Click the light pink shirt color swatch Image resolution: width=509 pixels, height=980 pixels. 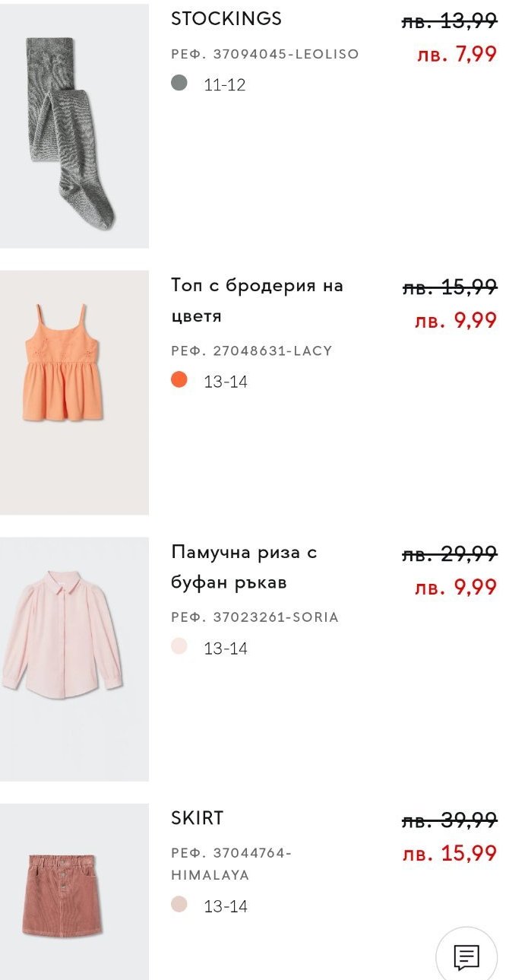179,646
